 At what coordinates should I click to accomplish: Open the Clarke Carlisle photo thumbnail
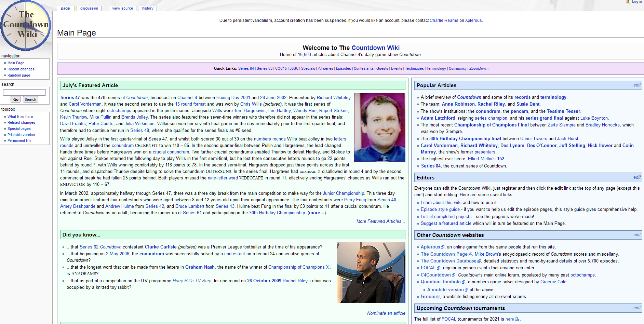pyautogui.click(x=371, y=273)
